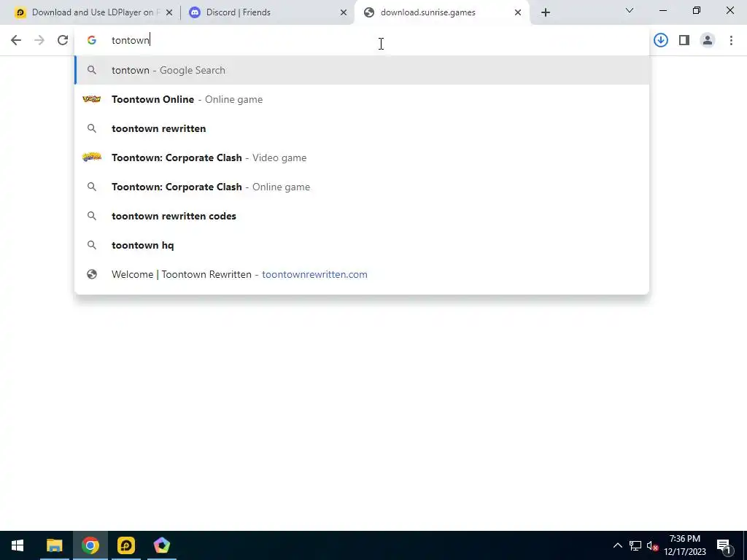Open the network tray icon
Viewport: 747px width, 560px height.
click(635, 545)
